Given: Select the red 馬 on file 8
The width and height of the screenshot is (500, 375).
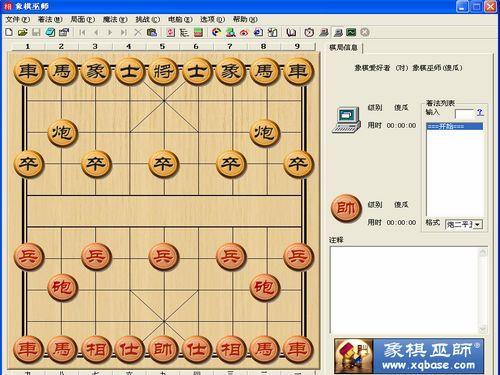Looking at the screenshot, I should (264, 349).
